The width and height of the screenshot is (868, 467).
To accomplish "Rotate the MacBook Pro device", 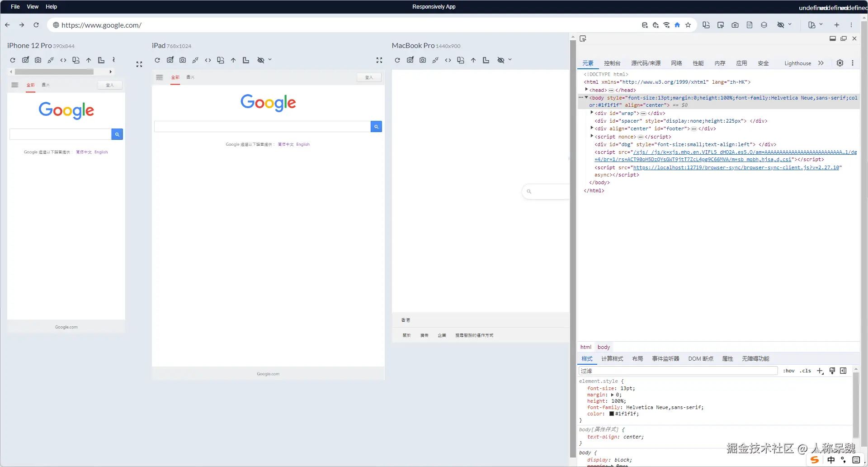I will pyautogui.click(x=461, y=60).
